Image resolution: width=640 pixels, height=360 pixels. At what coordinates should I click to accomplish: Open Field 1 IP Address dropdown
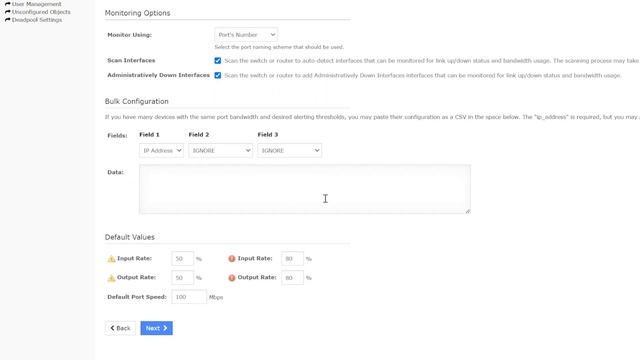coord(161,151)
